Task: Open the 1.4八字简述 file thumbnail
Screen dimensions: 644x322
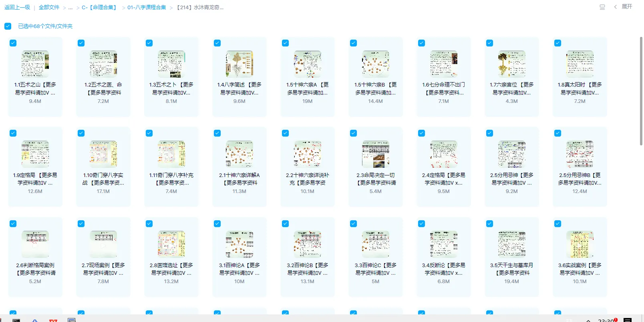Action: click(x=239, y=64)
